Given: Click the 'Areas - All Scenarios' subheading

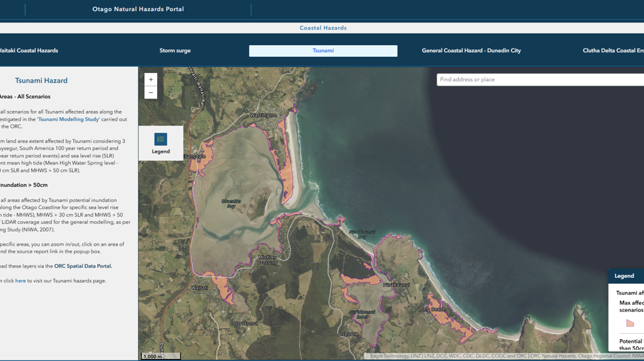Looking at the screenshot, I should 25,97.
